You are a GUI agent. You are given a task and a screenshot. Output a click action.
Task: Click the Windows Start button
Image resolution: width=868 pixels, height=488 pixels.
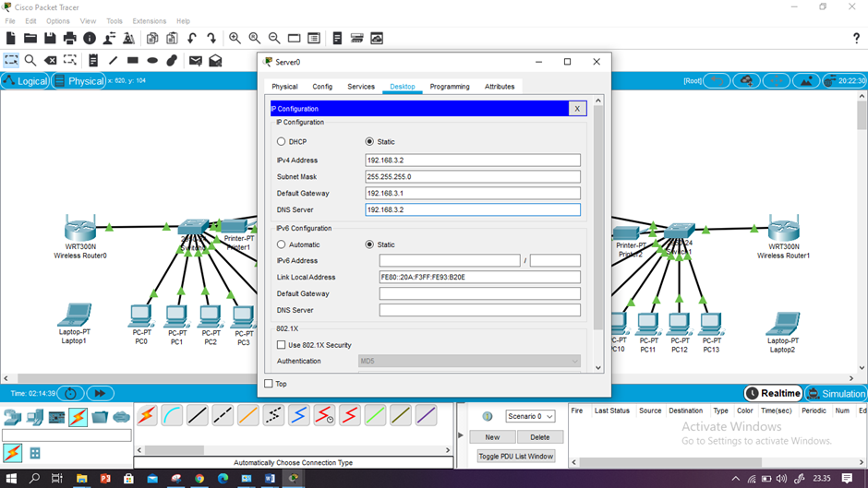point(10,478)
